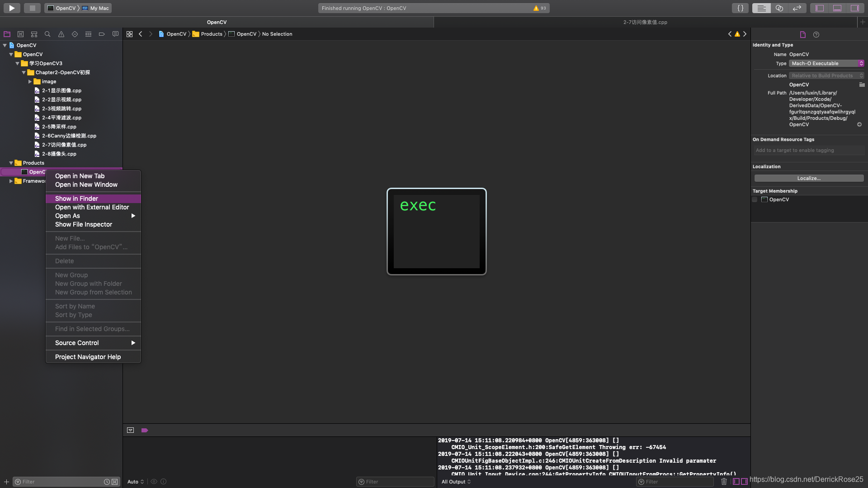868x488 pixels.
Task: Show the version editor
Action: coord(797,8)
